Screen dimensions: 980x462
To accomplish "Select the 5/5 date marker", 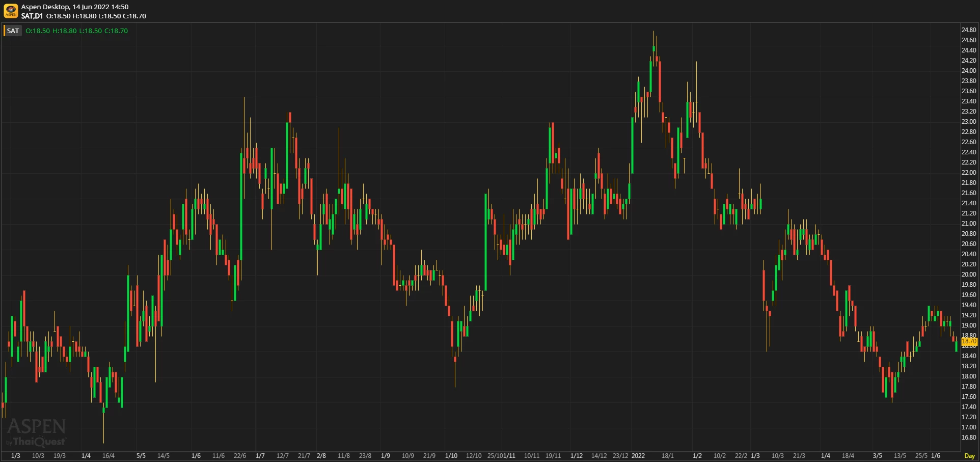I will [141, 456].
